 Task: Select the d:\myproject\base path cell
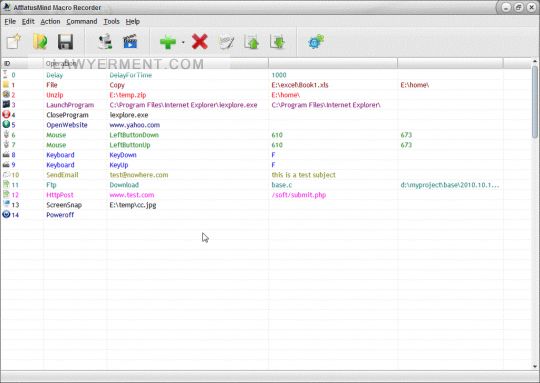[449, 185]
